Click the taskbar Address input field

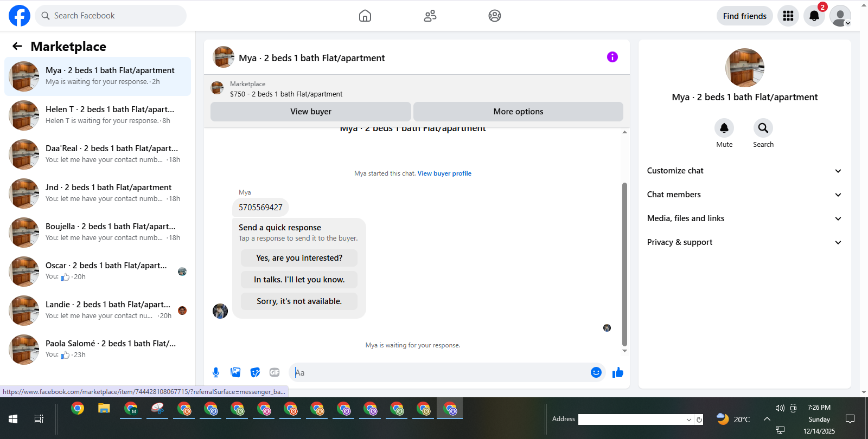click(x=632, y=419)
